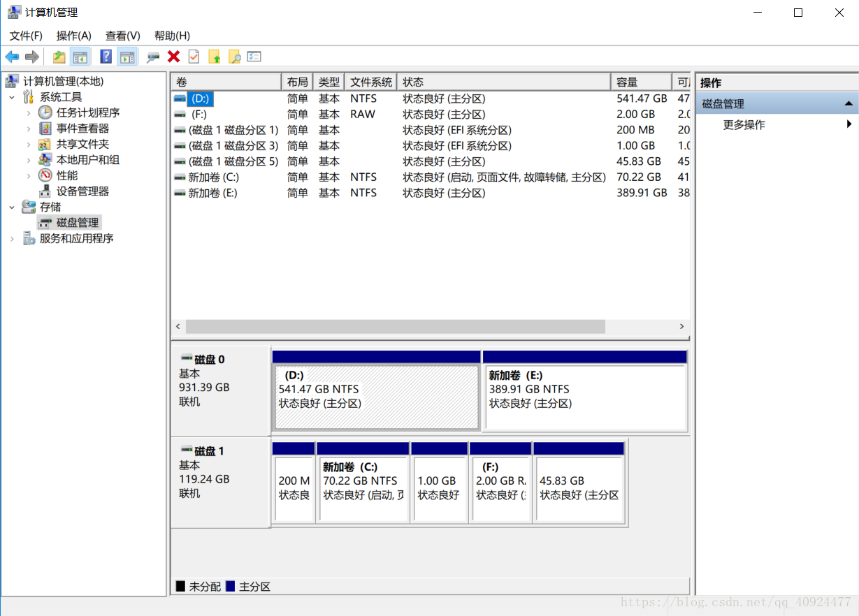Select 共享文件夹 in the tree
This screenshot has width=859, height=616.
pos(82,144)
